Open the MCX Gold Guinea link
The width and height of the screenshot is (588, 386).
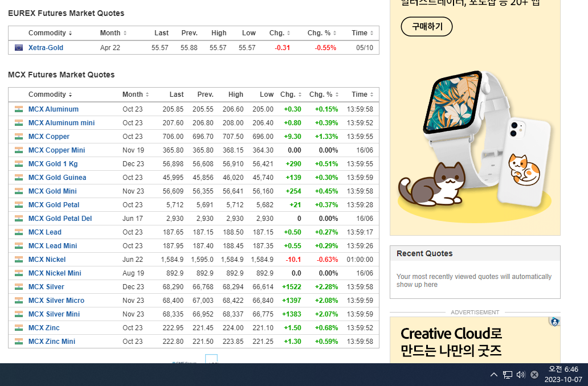[x=58, y=178]
